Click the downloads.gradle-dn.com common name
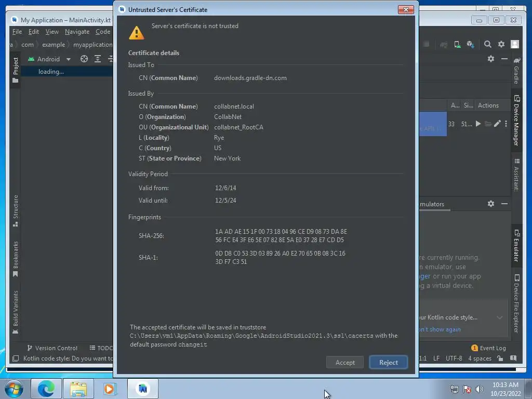Viewport: 532px width, 399px height. [x=250, y=78]
